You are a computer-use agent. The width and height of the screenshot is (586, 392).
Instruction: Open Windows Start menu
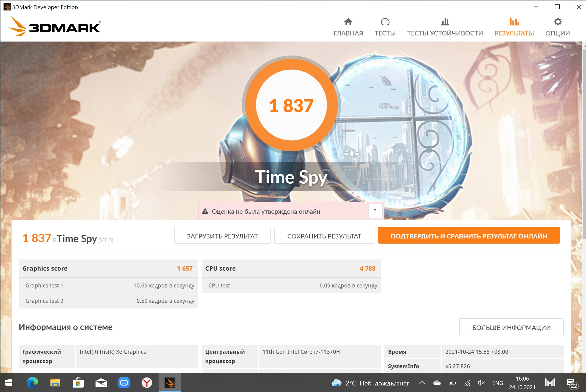(8, 383)
